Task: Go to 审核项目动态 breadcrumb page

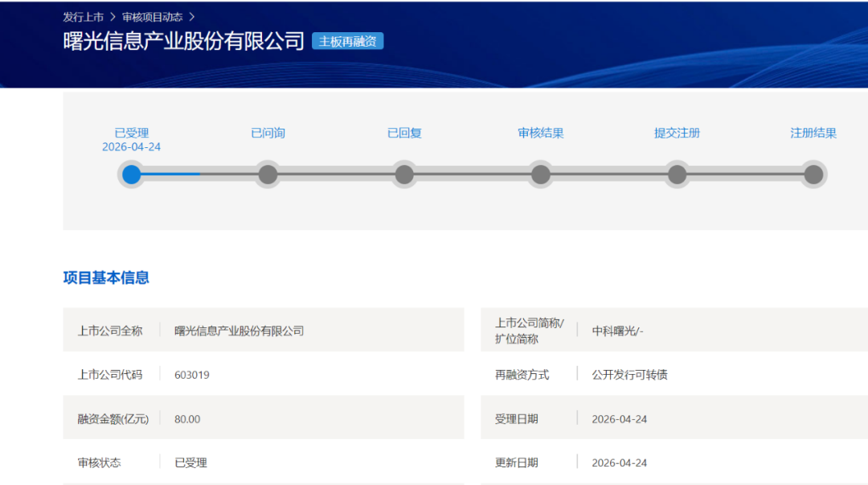Action: coord(152,17)
